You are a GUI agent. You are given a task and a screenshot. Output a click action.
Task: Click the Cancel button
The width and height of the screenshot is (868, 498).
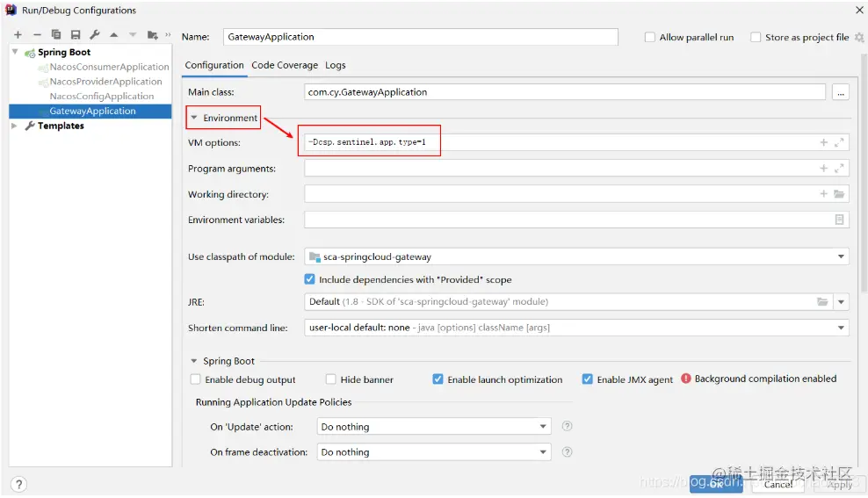click(x=778, y=484)
